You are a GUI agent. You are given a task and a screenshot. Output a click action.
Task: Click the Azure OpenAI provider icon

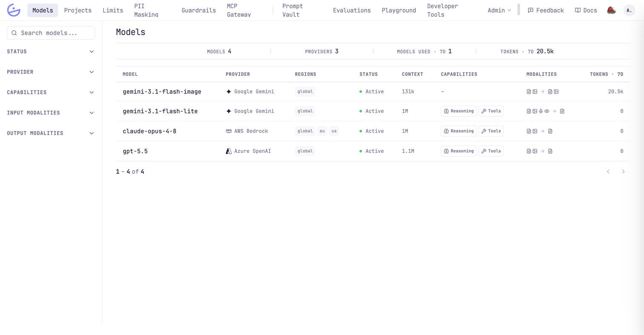tap(229, 151)
